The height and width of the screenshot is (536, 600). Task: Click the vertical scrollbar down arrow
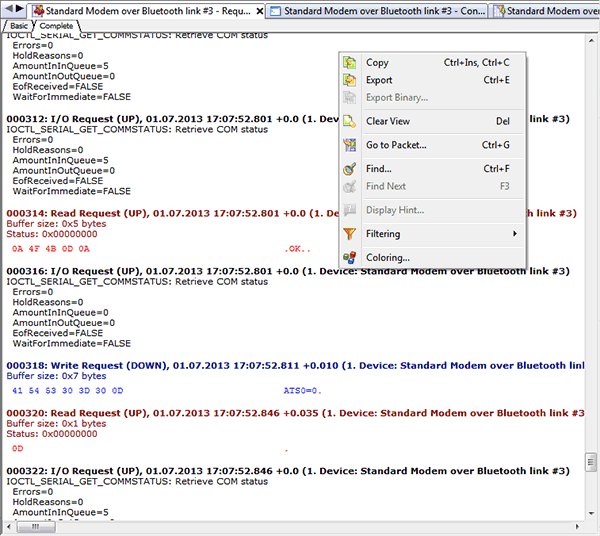(x=591, y=513)
